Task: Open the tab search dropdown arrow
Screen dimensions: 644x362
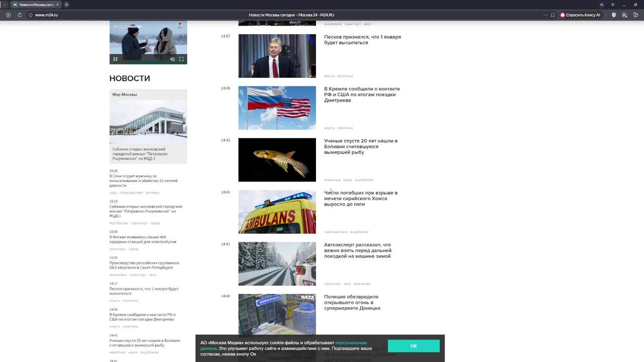Action: point(5,5)
